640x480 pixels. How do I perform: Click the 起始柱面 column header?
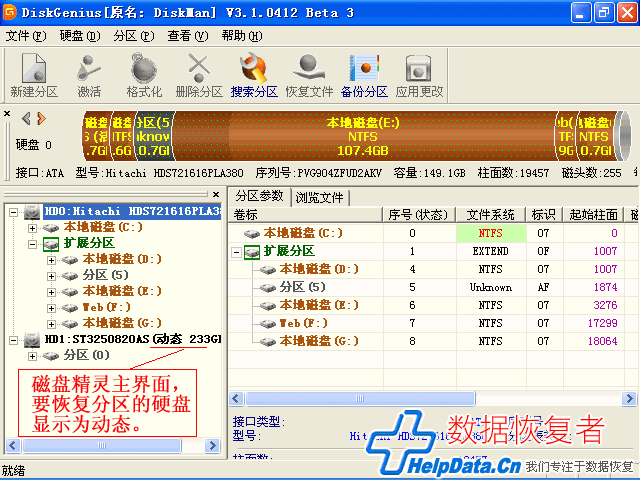click(x=593, y=215)
